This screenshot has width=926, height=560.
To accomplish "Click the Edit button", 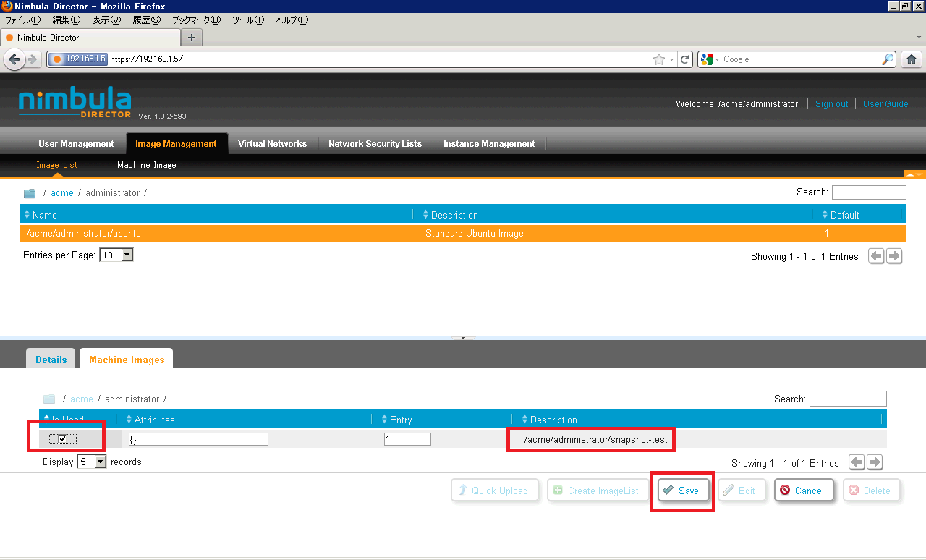I will tap(740, 491).
